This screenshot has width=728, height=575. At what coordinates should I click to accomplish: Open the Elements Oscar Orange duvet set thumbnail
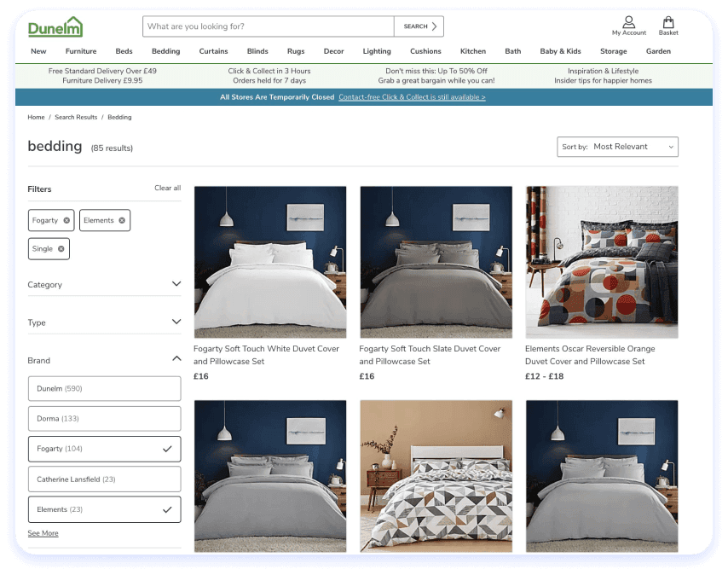[602, 262]
